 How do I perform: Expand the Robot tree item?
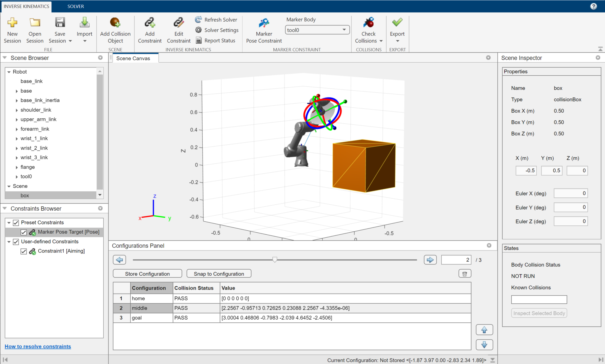10,71
